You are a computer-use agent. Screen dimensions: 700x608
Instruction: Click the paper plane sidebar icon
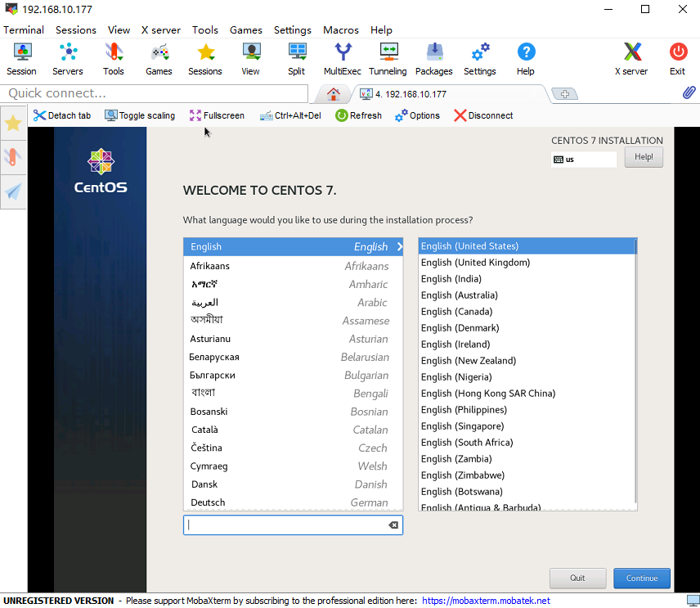tap(13, 191)
